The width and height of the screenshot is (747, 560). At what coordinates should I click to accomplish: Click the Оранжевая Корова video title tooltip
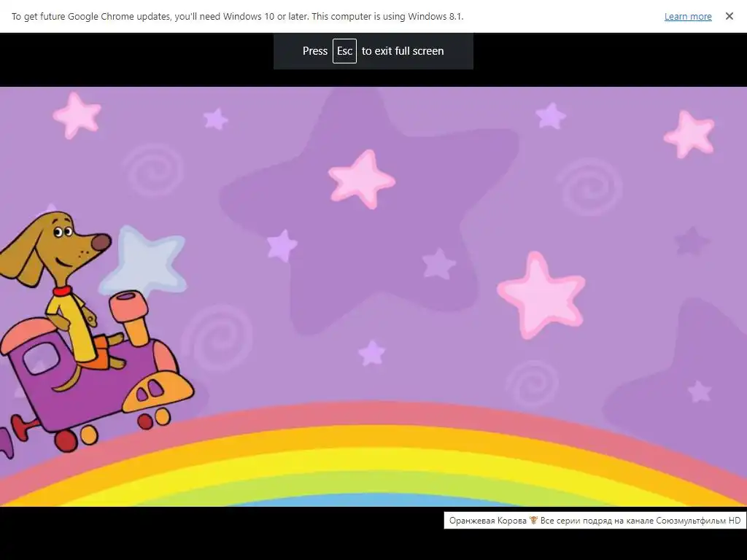(x=595, y=521)
